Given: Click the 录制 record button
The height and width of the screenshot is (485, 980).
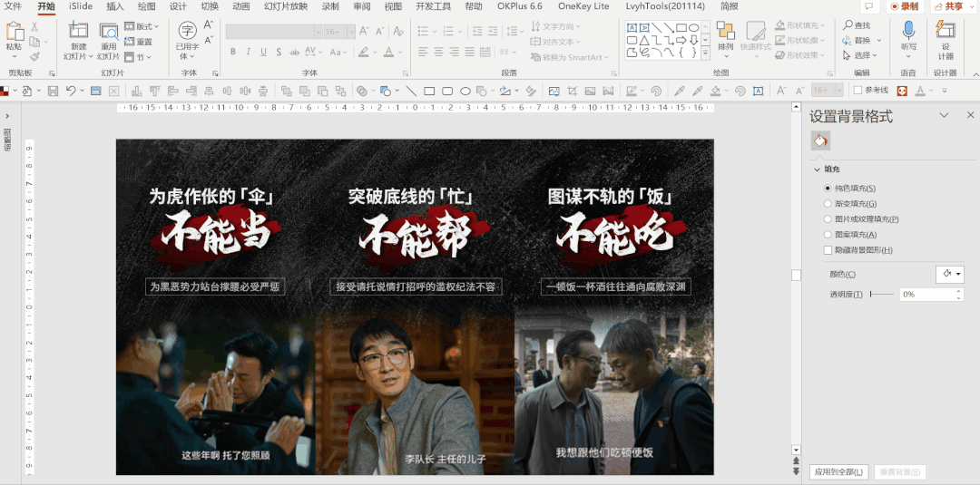Looking at the screenshot, I should point(904,7).
